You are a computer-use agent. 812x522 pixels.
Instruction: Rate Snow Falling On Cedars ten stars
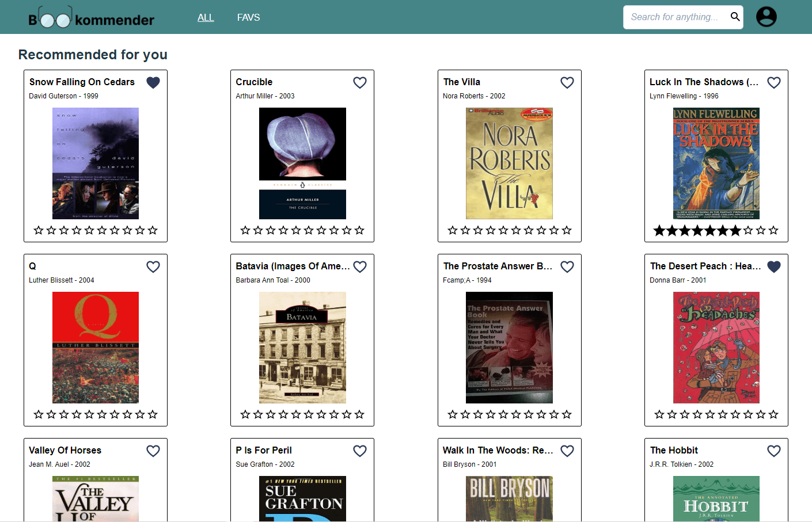coord(153,230)
